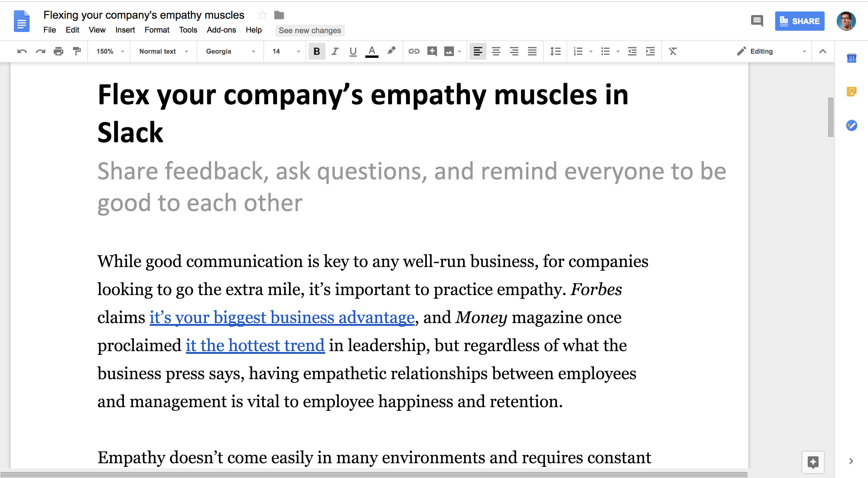Click the Undo icon
The width and height of the screenshot is (868, 478).
coord(22,51)
